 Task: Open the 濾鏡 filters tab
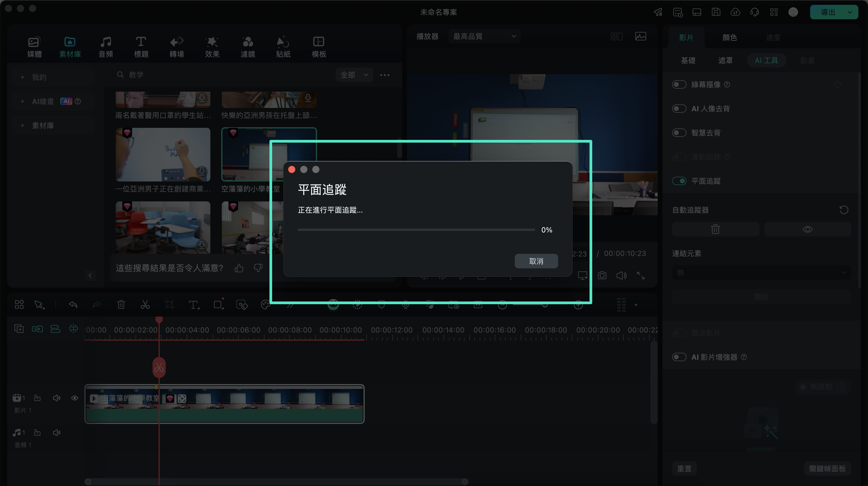[248, 47]
